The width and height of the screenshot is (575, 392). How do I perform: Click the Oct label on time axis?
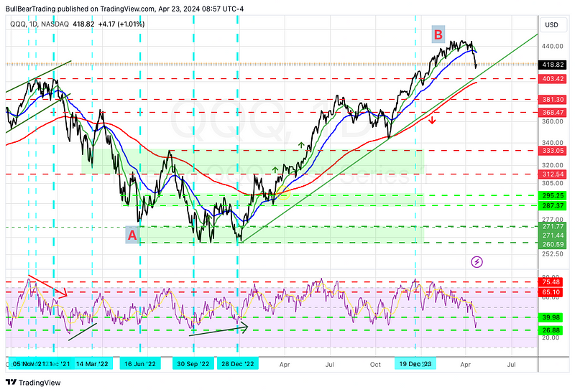coord(375,365)
